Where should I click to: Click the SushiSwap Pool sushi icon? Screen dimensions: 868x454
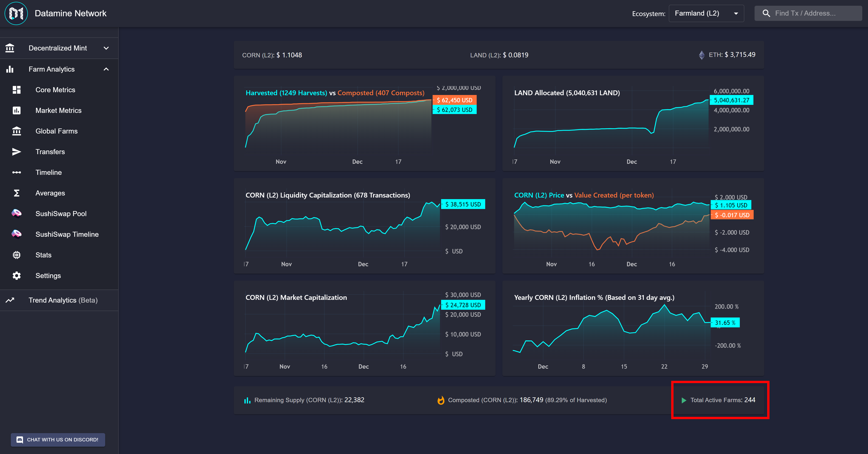click(17, 214)
